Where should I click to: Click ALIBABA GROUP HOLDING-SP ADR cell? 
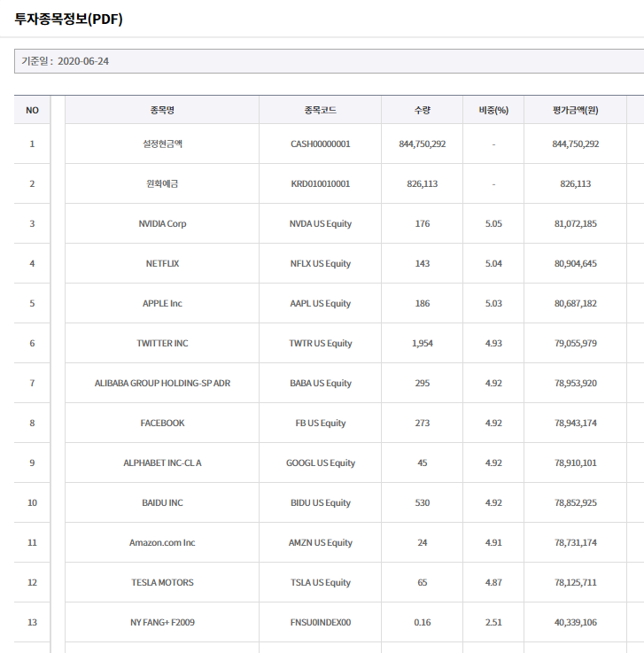tap(162, 383)
